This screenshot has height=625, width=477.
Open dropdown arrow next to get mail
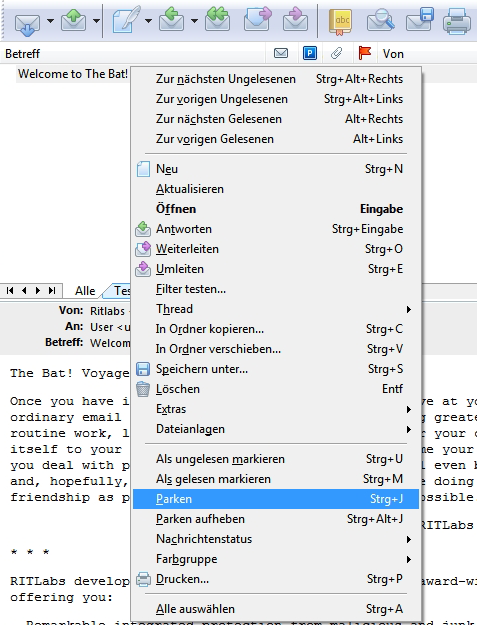click(50, 21)
